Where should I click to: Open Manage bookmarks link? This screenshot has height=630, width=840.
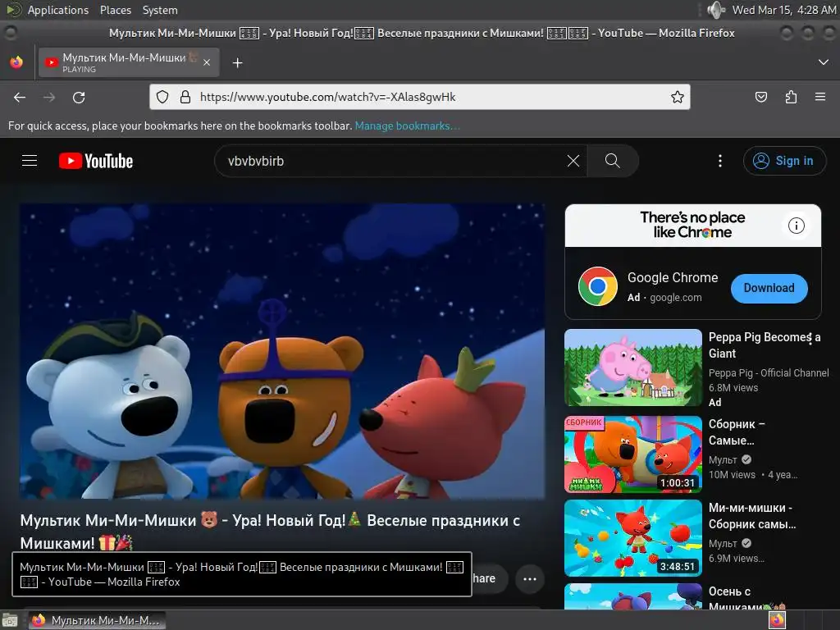coord(407,126)
